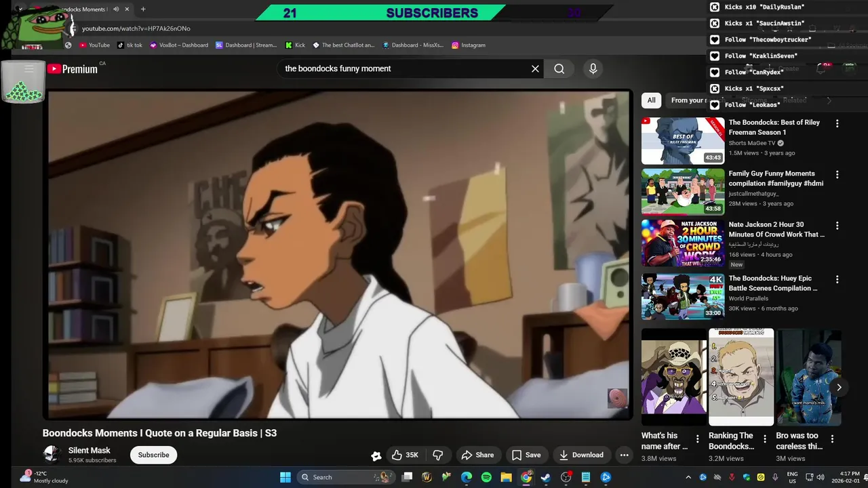868x488 pixels.
Task: Open the Kick bookmark
Action: click(x=295, y=45)
